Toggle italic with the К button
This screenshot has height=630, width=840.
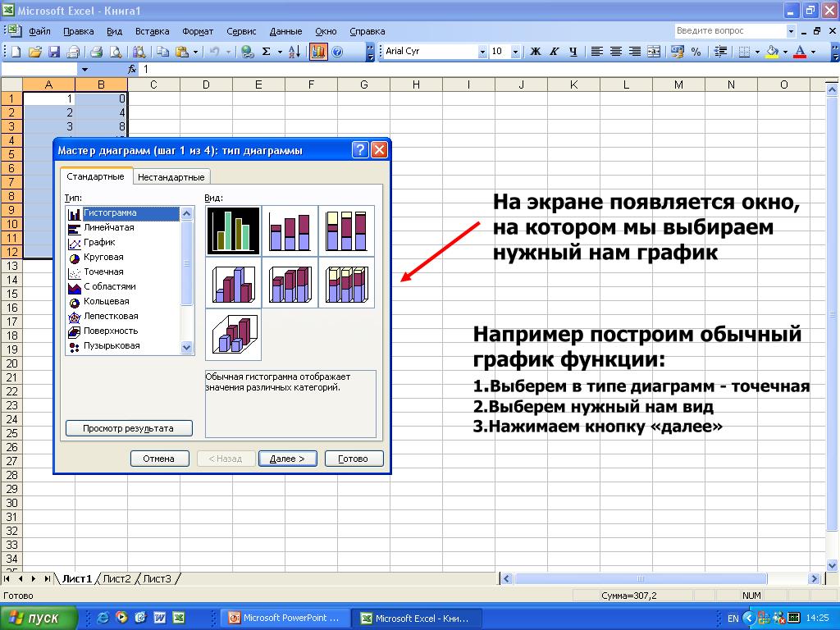click(x=554, y=52)
